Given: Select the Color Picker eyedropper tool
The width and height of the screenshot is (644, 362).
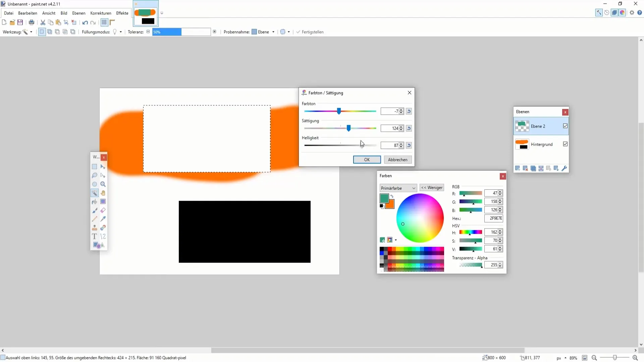Looking at the screenshot, I should pyautogui.click(x=103, y=219).
